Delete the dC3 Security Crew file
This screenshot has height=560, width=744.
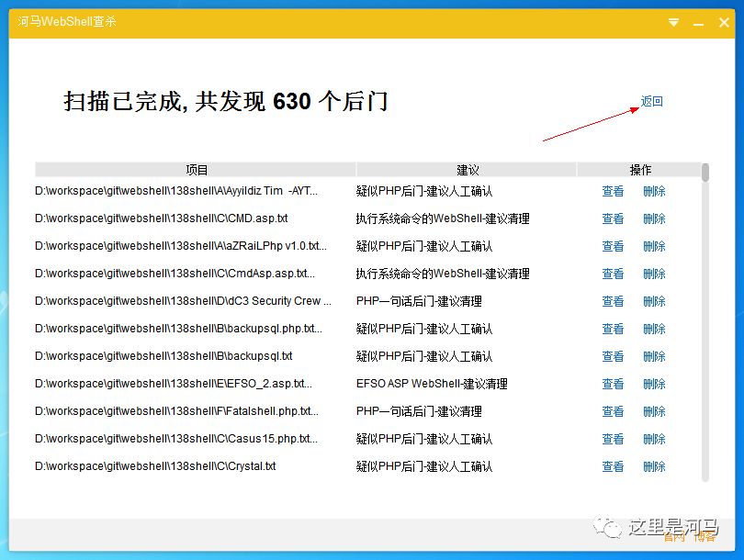point(654,301)
